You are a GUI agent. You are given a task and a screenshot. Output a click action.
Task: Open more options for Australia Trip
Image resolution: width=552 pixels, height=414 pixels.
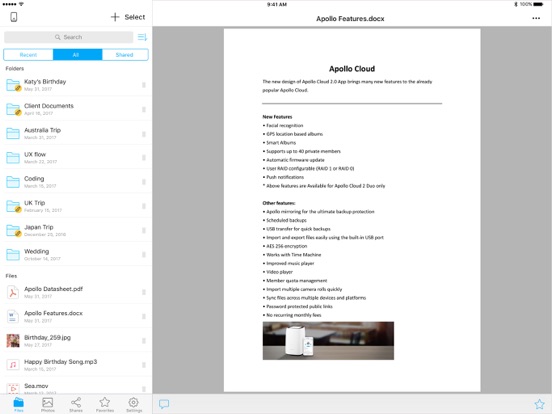[x=144, y=134]
